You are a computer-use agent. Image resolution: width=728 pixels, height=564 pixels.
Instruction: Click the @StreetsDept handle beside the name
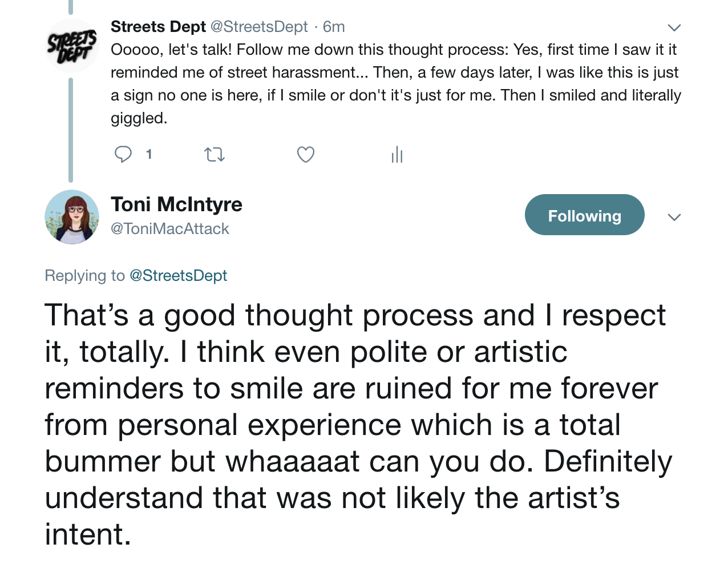[259, 27]
